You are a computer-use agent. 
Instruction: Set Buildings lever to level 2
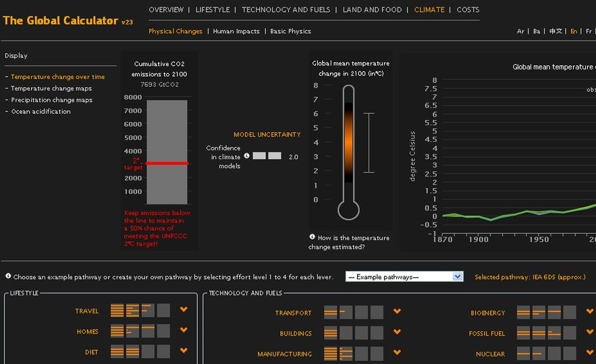pos(346,333)
